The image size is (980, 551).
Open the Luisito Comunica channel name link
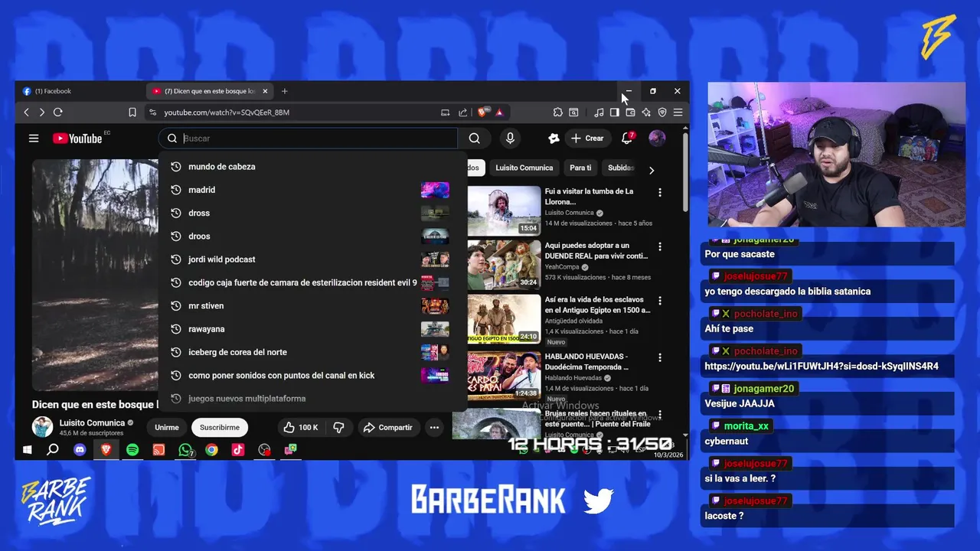point(92,423)
